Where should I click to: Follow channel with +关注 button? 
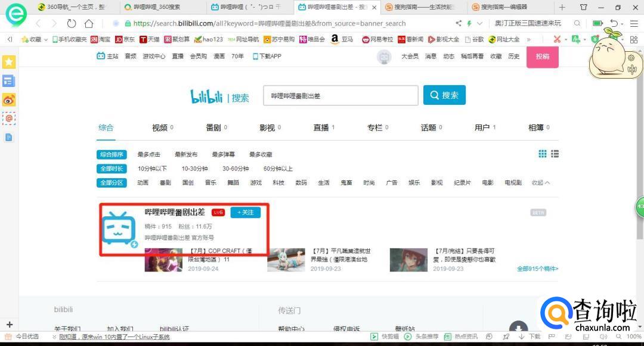coord(246,213)
